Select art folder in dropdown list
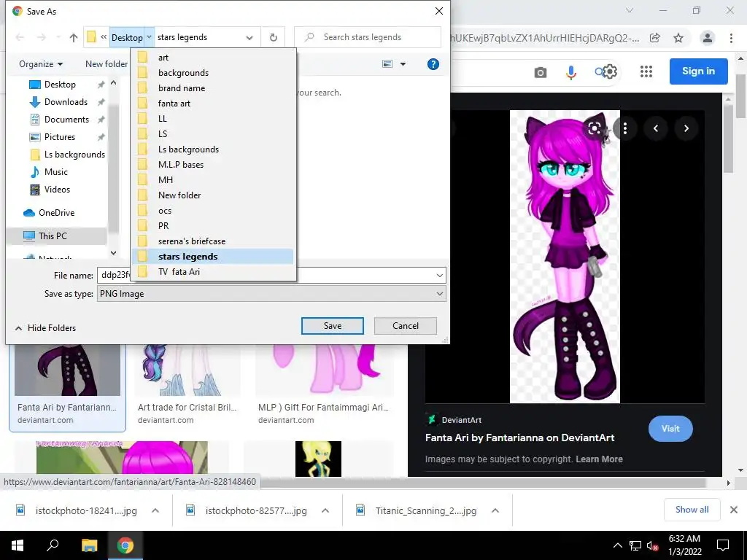Image resolution: width=747 pixels, height=560 pixels. pyautogui.click(x=213, y=58)
